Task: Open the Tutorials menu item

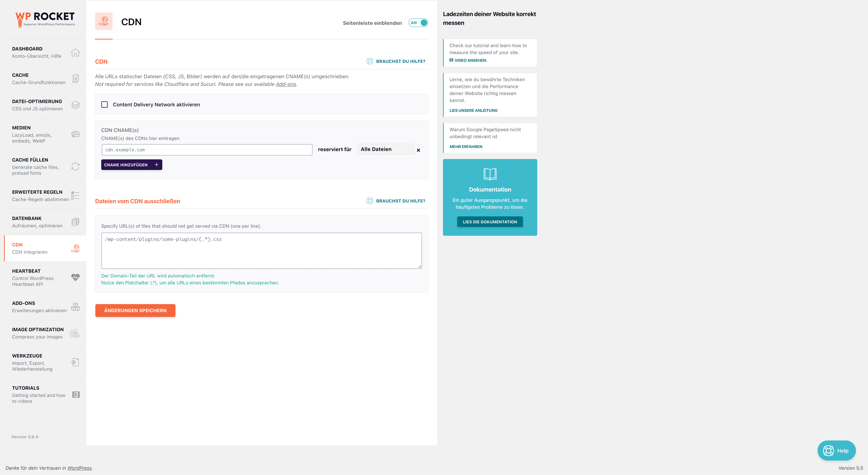Action: click(x=45, y=394)
